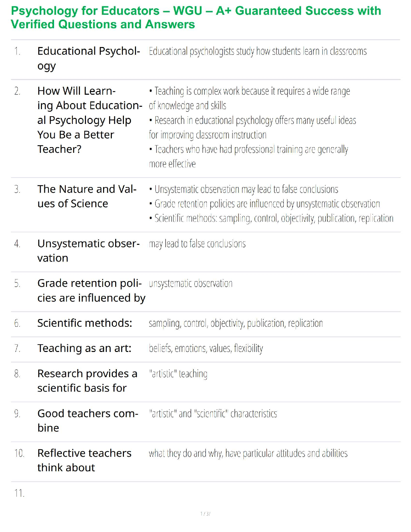Click the bullet about research offering useful ideas
The width and height of the screenshot is (411, 532).
coord(253,127)
